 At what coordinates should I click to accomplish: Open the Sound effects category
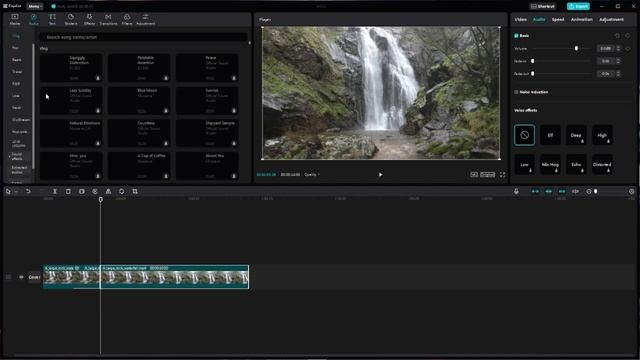(17, 156)
